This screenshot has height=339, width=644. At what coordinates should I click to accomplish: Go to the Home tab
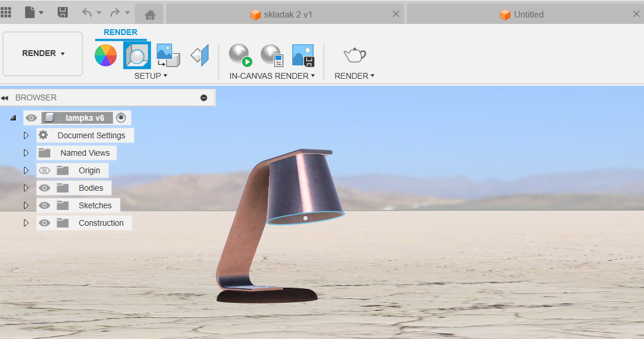click(x=150, y=15)
